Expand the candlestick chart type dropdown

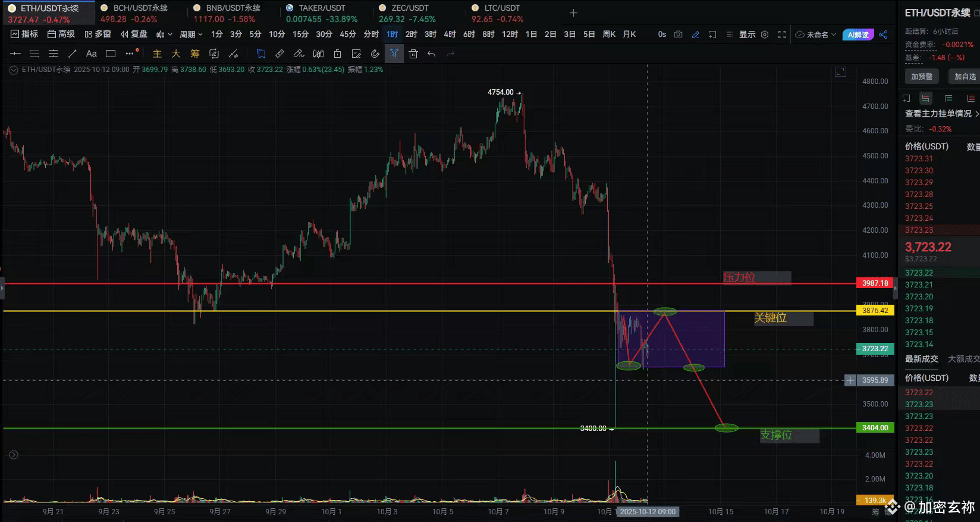[164, 35]
